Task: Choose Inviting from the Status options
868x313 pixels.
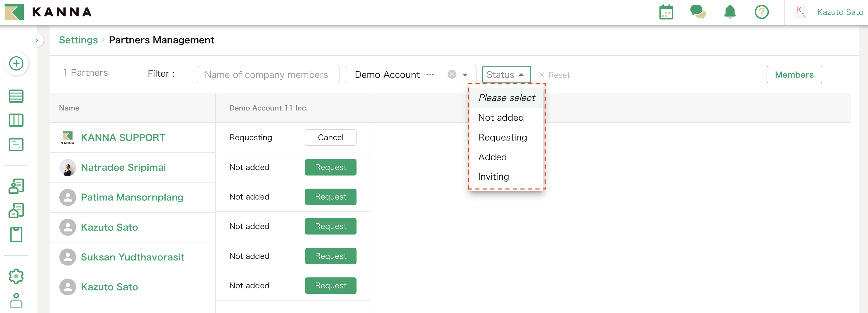Action: click(x=493, y=176)
